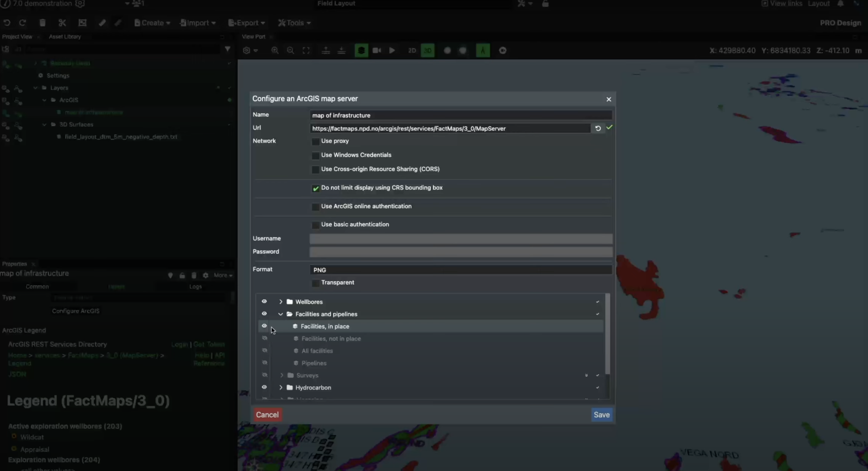Collapse the Facilities and pipelines folder
The image size is (868, 471).
[x=280, y=314]
